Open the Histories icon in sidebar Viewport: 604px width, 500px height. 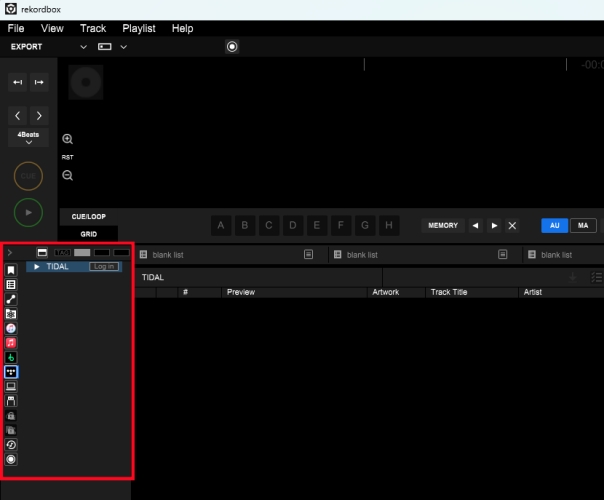pyautogui.click(x=11, y=445)
